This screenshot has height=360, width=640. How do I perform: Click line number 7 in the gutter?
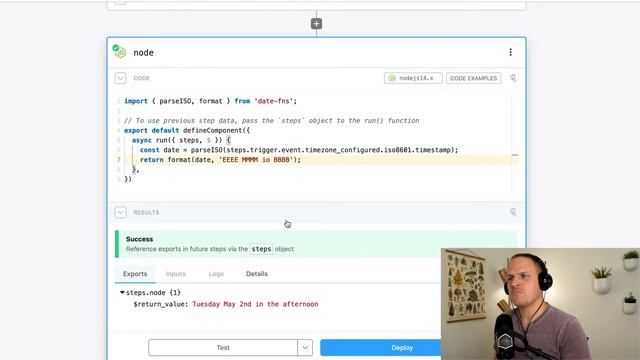click(x=119, y=160)
